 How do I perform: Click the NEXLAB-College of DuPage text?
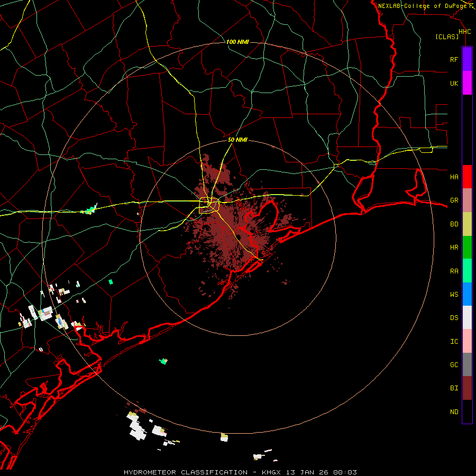point(422,6)
